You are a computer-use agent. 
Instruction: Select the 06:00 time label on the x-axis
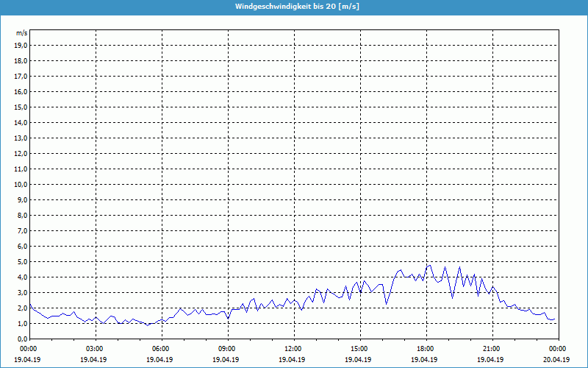pos(161,349)
